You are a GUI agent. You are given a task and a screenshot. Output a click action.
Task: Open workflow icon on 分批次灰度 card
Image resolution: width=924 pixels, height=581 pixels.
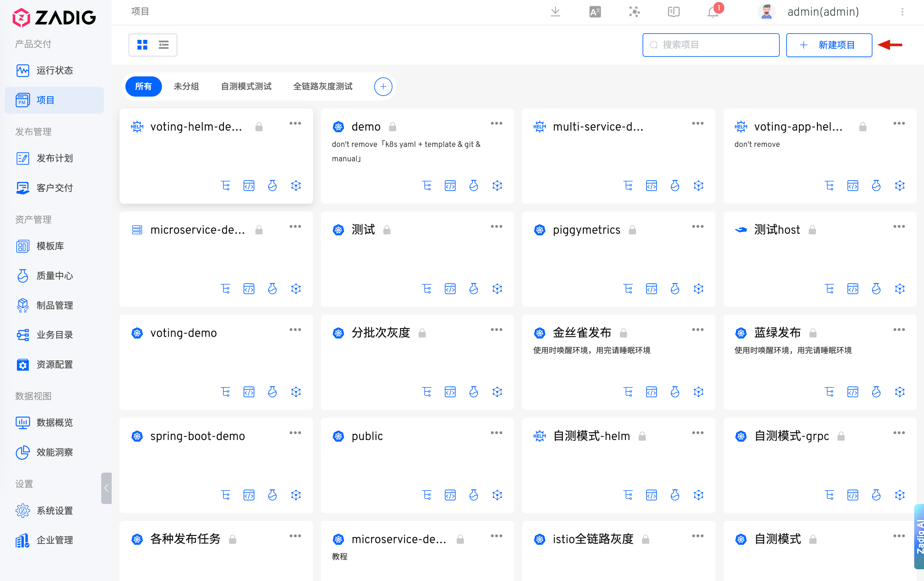pyautogui.click(x=427, y=392)
